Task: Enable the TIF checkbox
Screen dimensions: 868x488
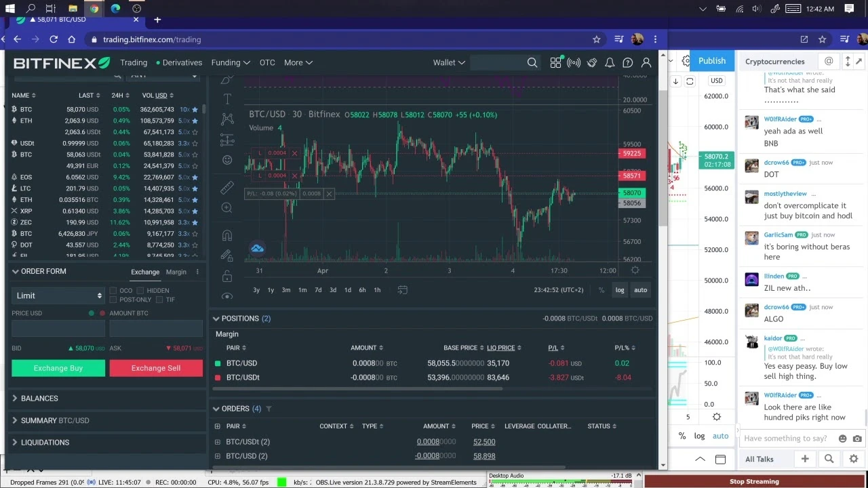Action: click(x=160, y=300)
